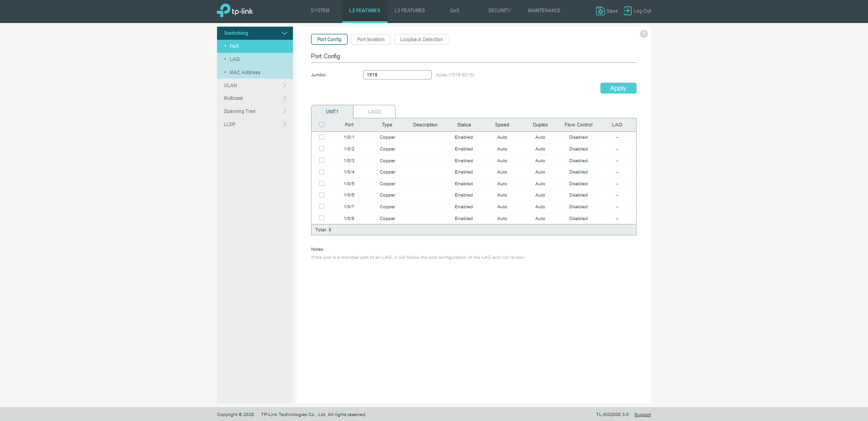868x421 pixels.
Task: Click the Copper type of port 1/0/2
Action: tap(387, 149)
